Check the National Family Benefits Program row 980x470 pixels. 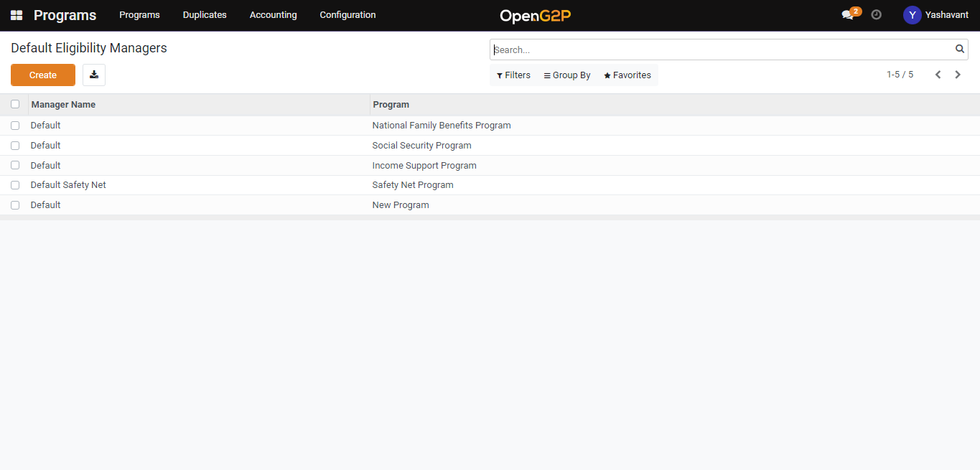pyautogui.click(x=15, y=126)
